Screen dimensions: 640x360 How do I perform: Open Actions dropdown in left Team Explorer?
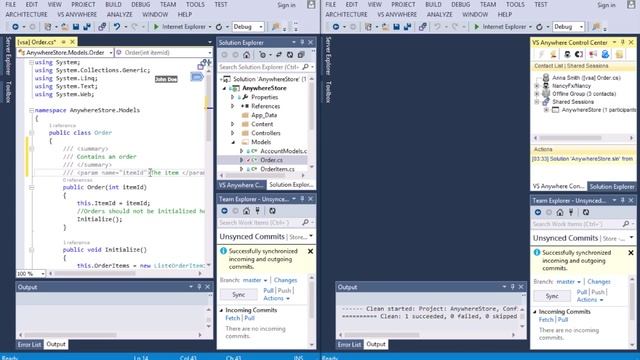point(276,298)
